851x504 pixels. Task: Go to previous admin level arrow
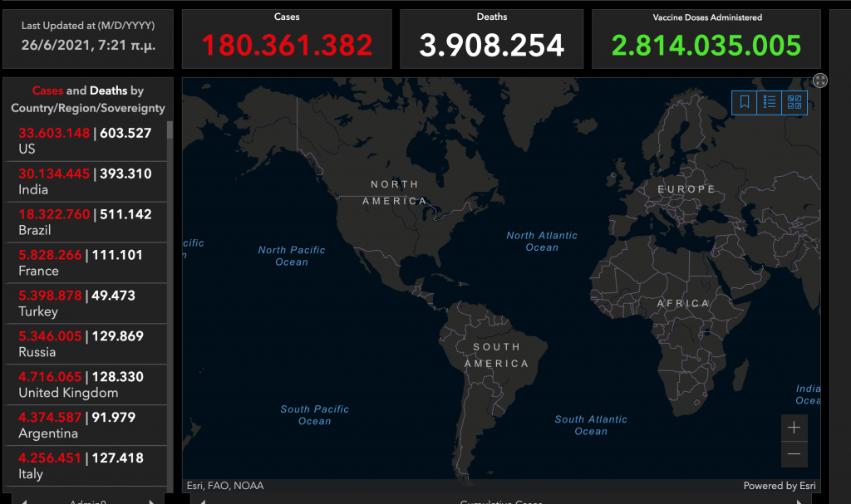pyautogui.click(x=24, y=501)
